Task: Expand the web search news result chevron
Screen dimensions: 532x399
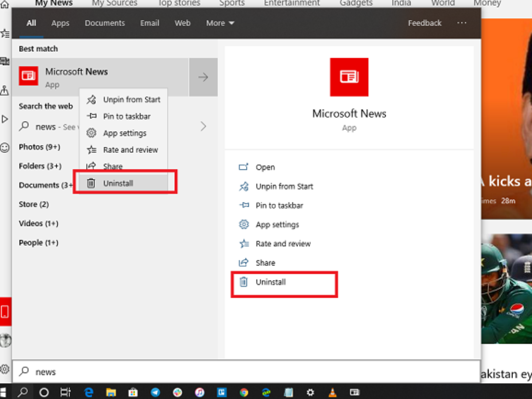Action: click(203, 126)
